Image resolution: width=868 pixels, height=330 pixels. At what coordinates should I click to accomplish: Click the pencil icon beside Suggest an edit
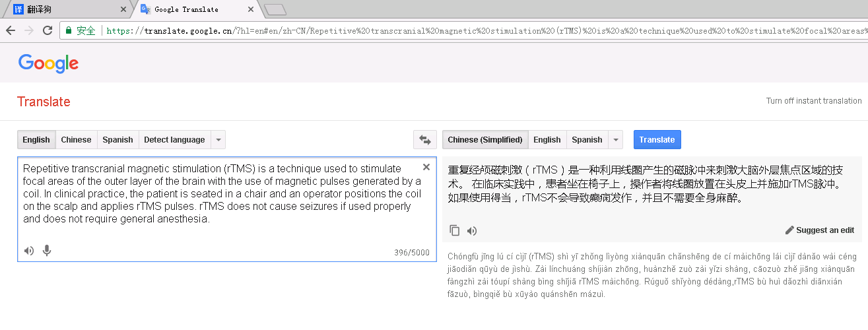[x=789, y=230]
